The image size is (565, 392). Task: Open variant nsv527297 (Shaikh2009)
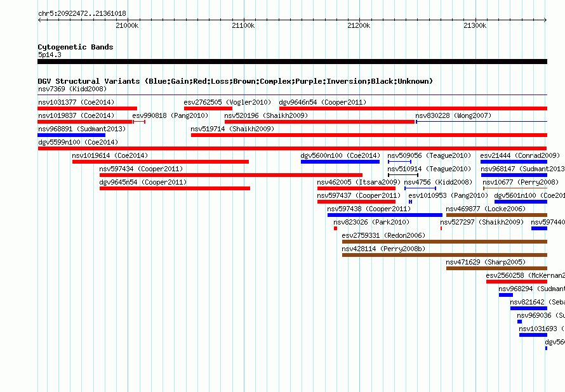pyautogui.click(x=482, y=222)
